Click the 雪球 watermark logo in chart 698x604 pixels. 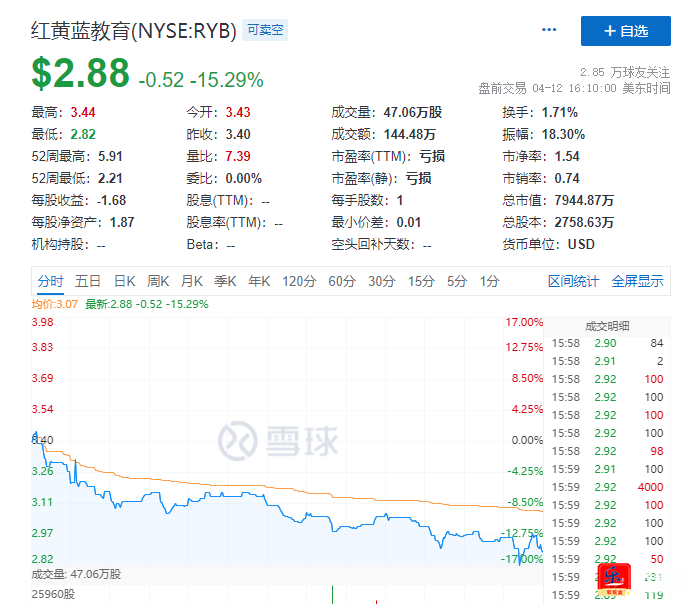pyautogui.click(x=279, y=440)
